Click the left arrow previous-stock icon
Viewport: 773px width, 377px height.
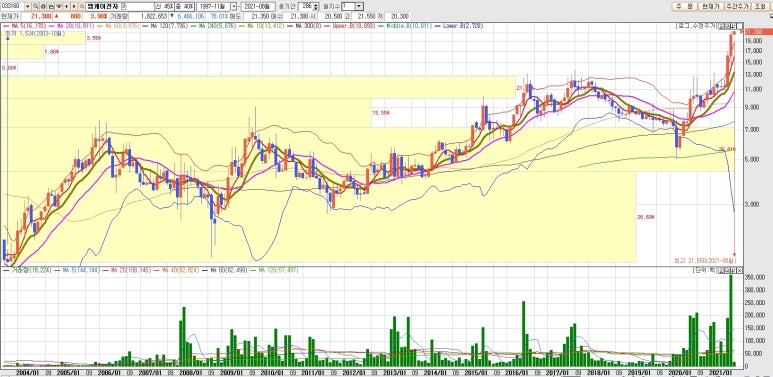pyautogui.click(x=67, y=6)
